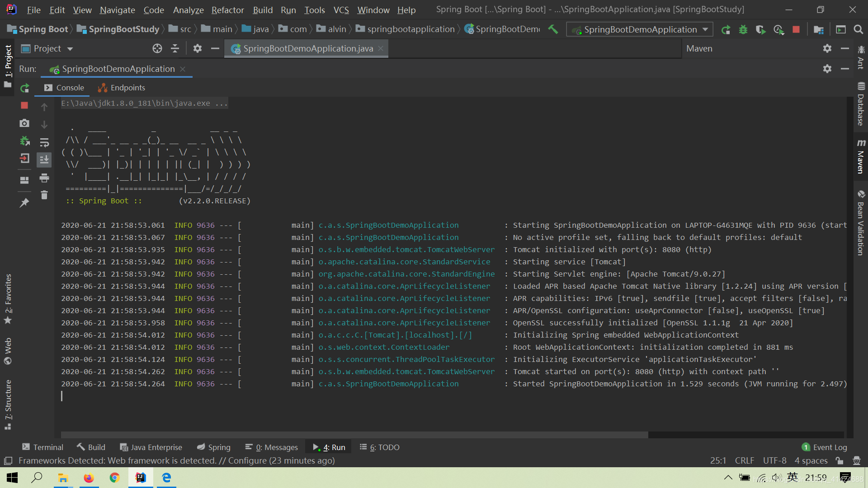Change UTF-8 encoding in status bar
Image resolution: width=868 pixels, height=488 pixels.
click(x=774, y=460)
